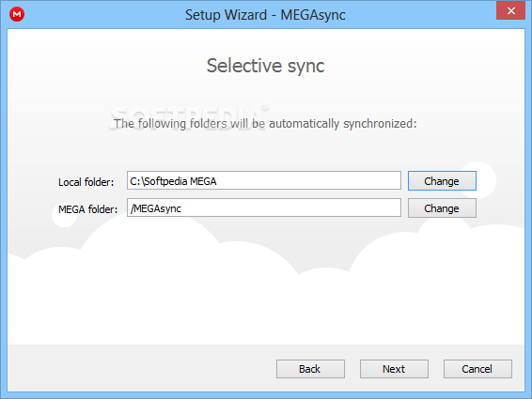Cancel the setup wizard
The width and height of the screenshot is (532, 399).
[477, 369]
